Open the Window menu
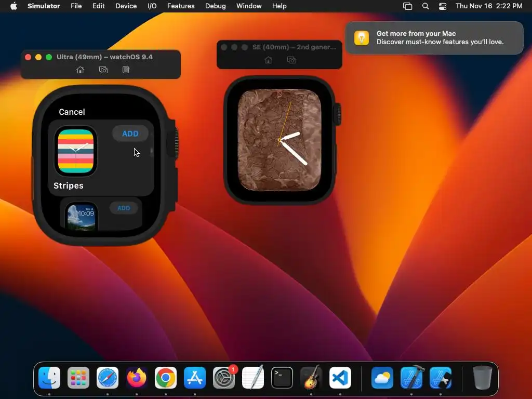532x399 pixels. click(249, 6)
